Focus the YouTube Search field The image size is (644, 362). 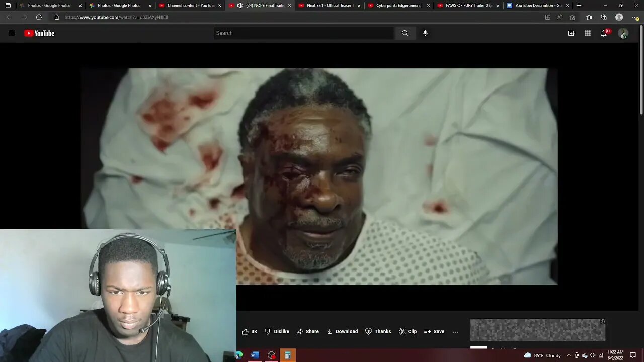(304, 33)
